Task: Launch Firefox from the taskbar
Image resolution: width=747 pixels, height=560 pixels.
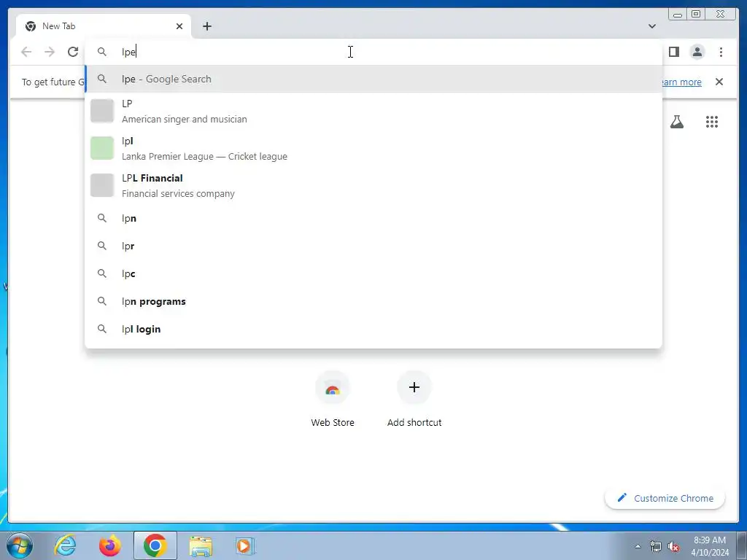Action: pyautogui.click(x=109, y=545)
